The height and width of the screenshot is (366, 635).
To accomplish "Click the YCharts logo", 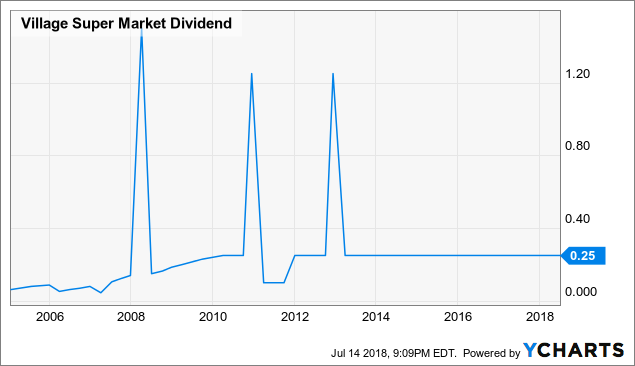I will tap(574, 350).
